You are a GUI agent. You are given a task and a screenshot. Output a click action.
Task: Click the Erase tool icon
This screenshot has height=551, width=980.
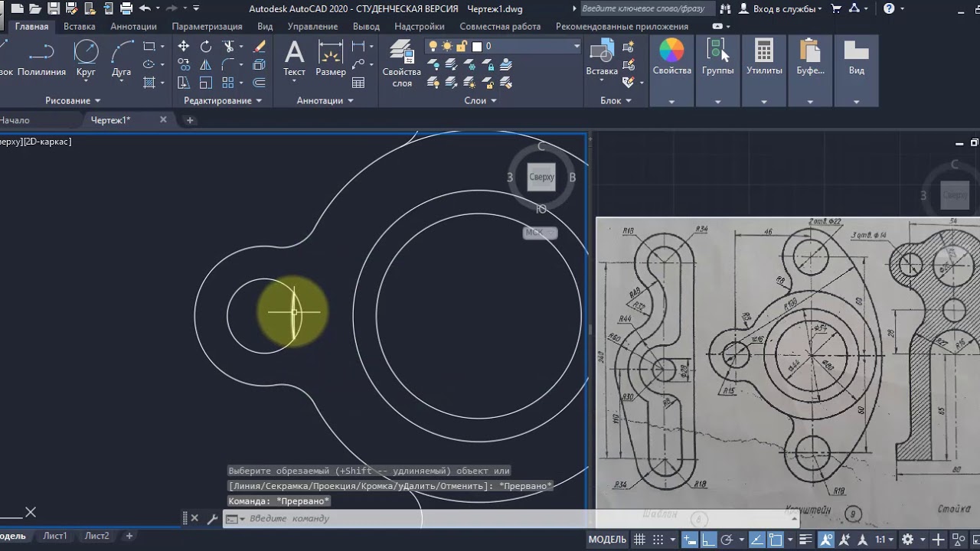[260, 47]
